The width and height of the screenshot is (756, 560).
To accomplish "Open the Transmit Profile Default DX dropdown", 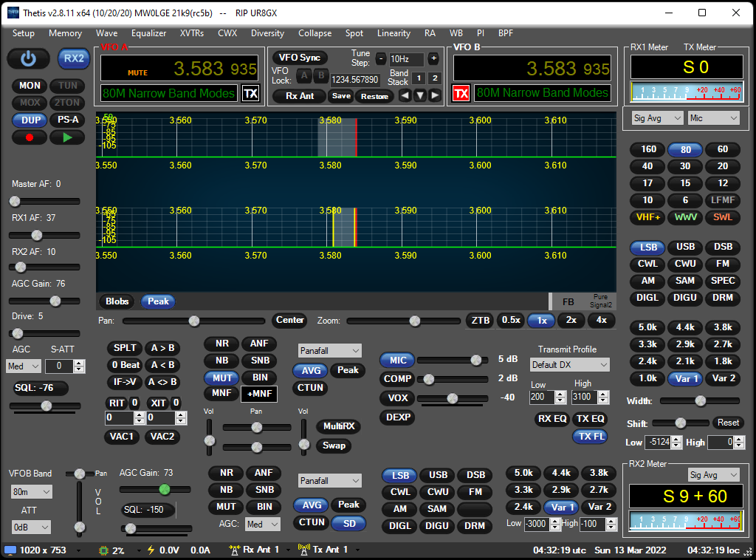I will tap(569, 365).
